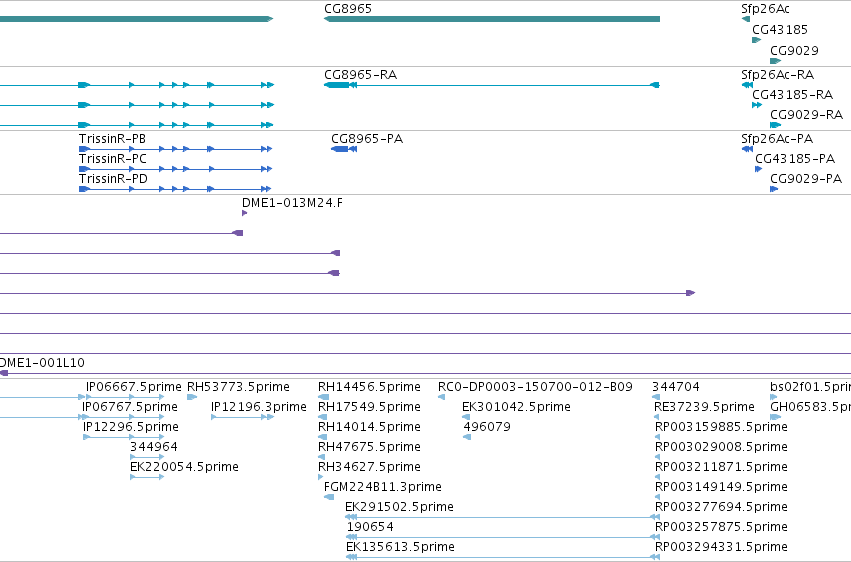Image resolution: width=851 pixels, height=562 pixels.
Task: Select the 344704 alignment label
Action: point(676,387)
